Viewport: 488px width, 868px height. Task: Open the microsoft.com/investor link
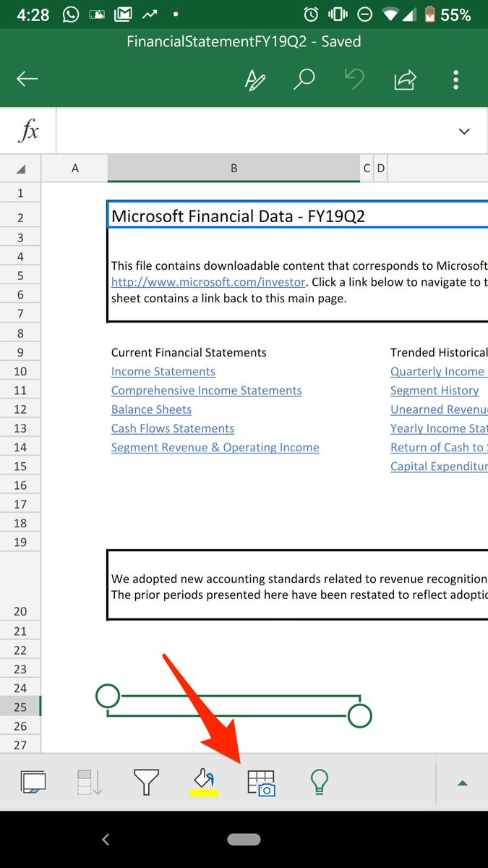[x=208, y=282]
